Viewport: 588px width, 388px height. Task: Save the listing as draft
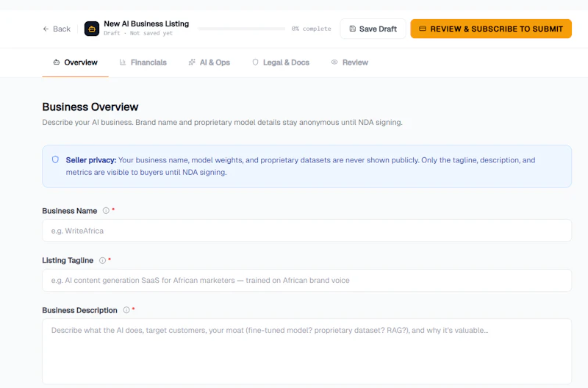point(373,29)
